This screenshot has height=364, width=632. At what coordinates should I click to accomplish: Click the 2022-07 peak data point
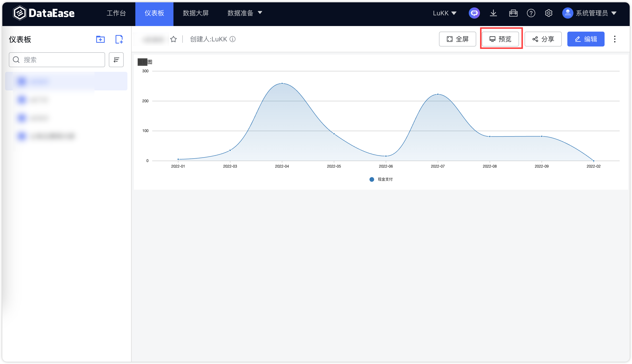click(x=438, y=94)
